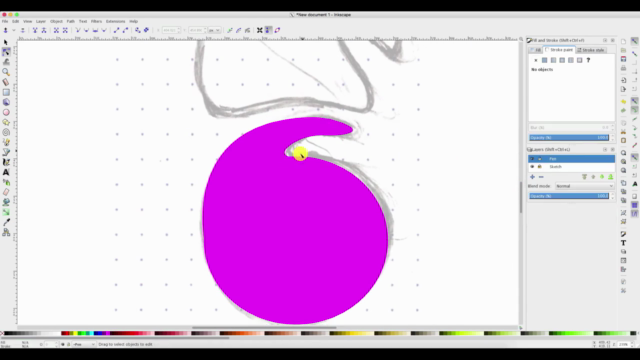The height and width of the screenshot is (360, 640).
Task: Open the Text dialog T icon
Action: click(x=623, y=243)
